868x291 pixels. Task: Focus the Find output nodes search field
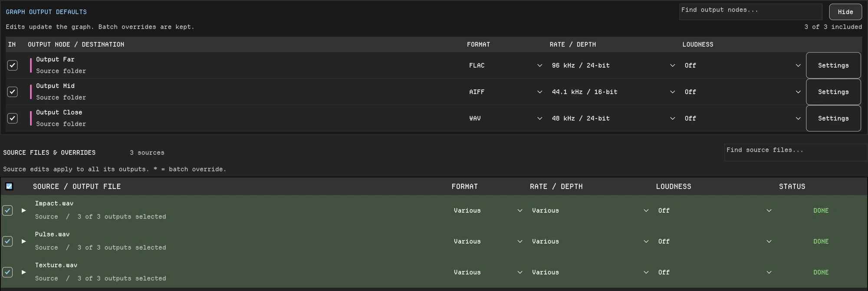751,12
